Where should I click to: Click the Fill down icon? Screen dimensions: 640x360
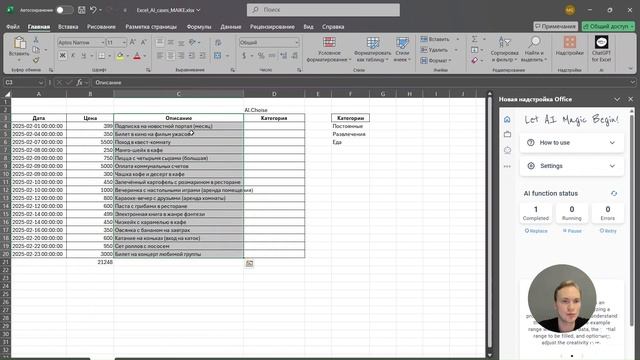[474, 50]
